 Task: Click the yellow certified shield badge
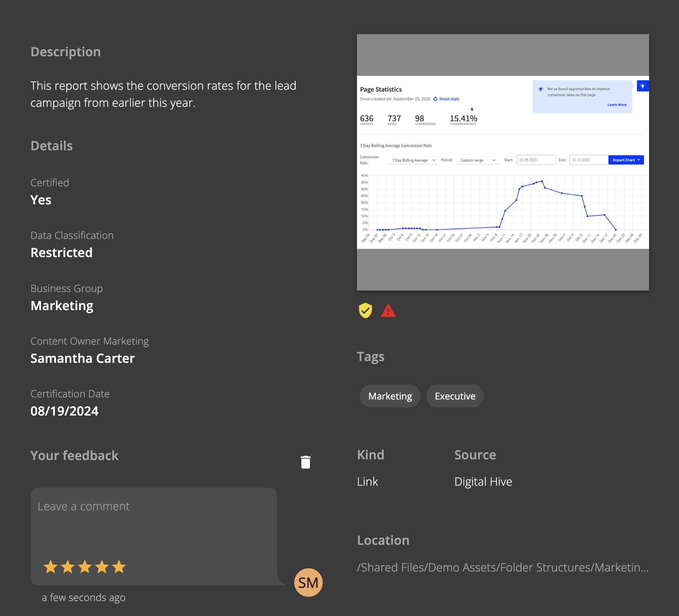(x=365, y=310)
